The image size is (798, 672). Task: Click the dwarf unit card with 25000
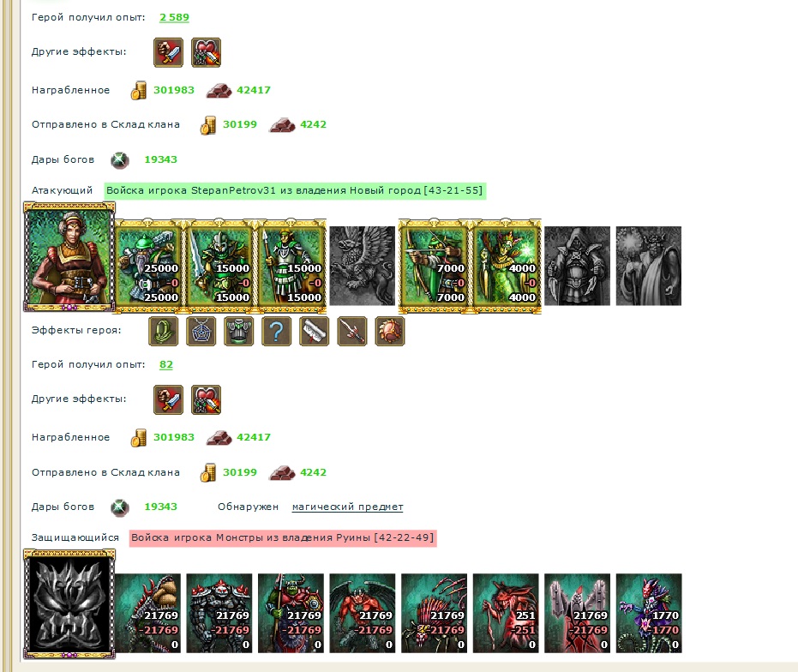point(148,266)
